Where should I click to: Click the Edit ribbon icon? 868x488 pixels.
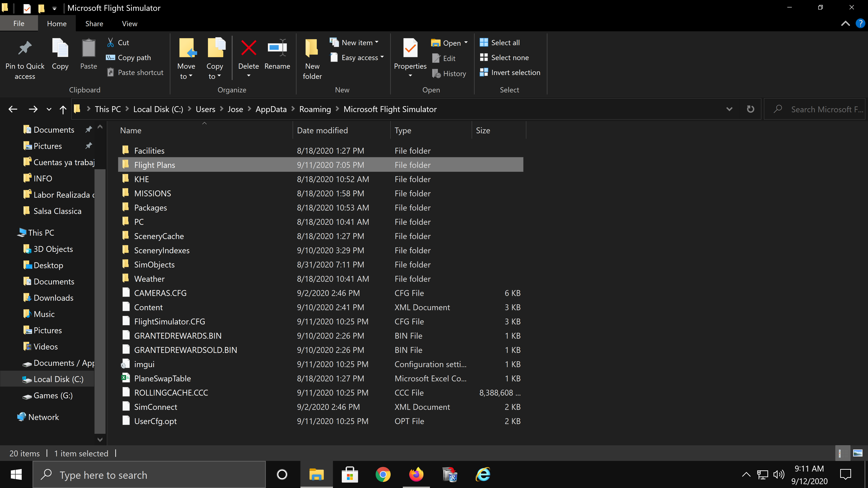436,58
